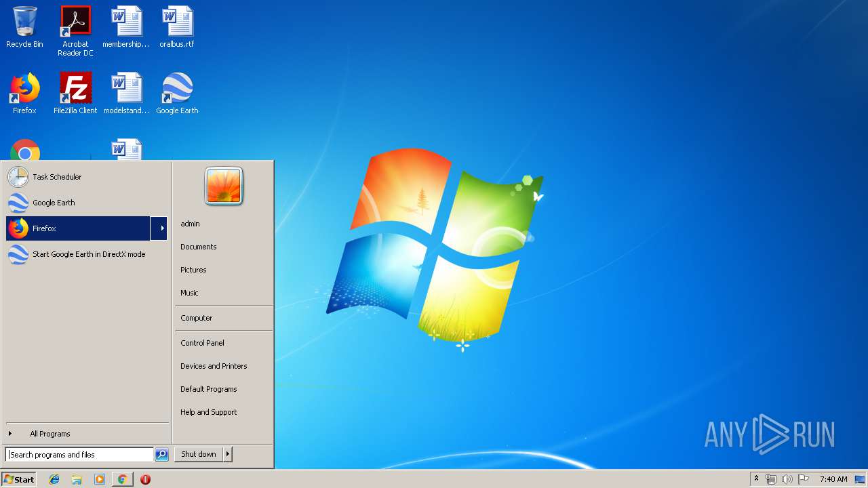Click the user account picture
This screenshot has width=868, height=488.
point(224,186)
